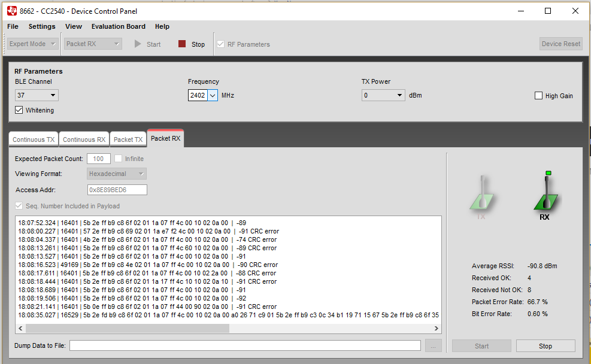This screenshot has height=364, width=591.
Task: Open the Evaluation Board menu
Action: coord(119,26)
